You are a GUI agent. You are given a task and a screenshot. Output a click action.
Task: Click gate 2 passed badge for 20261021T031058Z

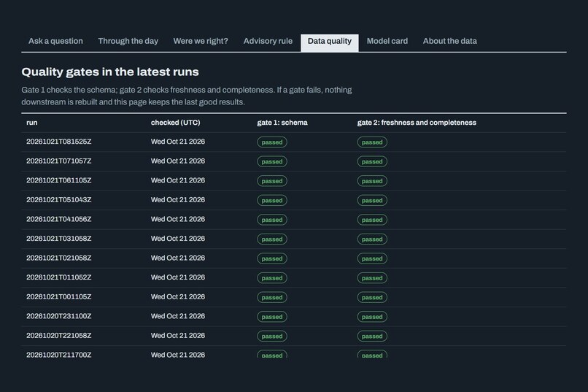coord(372,239)
